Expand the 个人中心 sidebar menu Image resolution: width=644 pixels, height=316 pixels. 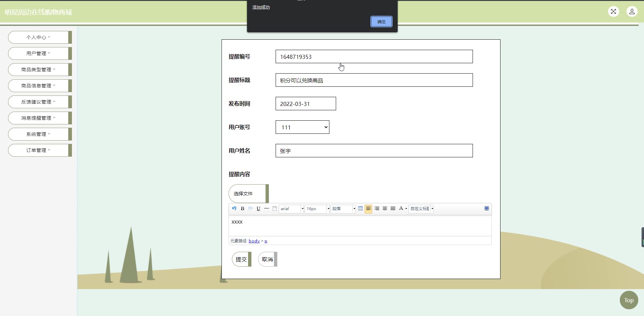tap(40, 37)
